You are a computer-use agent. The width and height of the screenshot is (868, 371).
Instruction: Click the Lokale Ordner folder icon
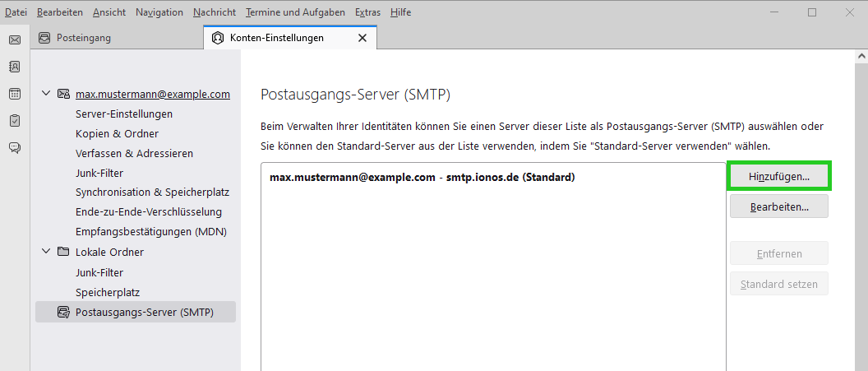[x=63, y=252]
